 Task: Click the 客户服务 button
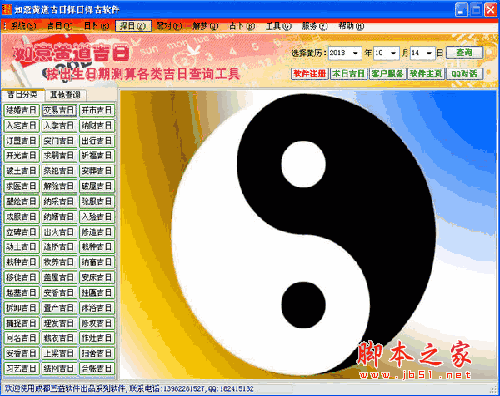387,74
